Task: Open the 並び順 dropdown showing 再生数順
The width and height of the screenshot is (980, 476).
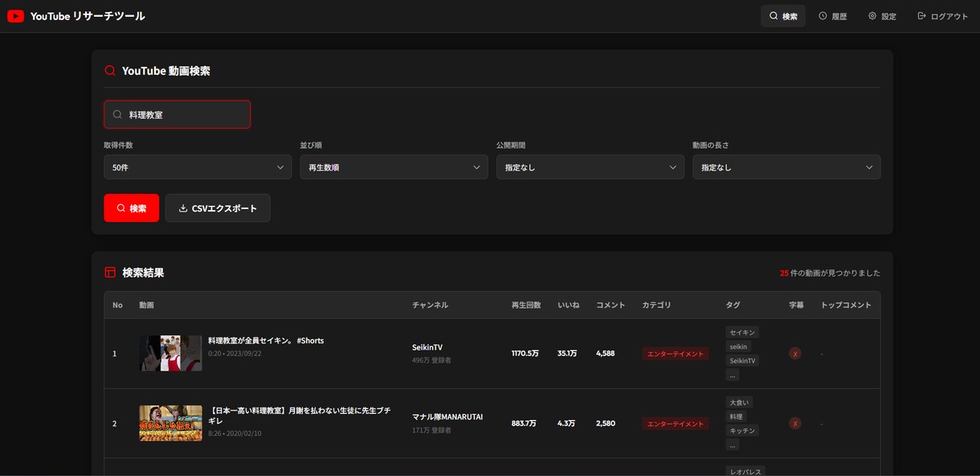Action: coord(394,167)
